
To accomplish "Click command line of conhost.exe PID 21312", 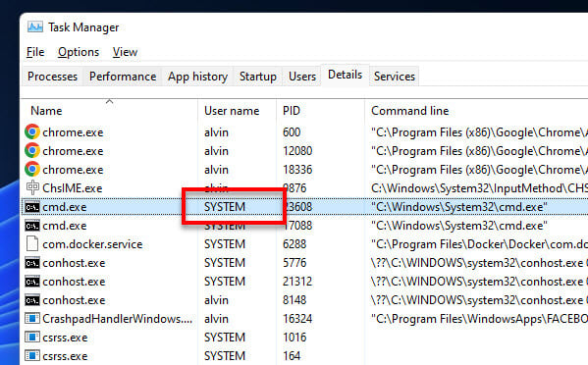I will click(479, 282).
